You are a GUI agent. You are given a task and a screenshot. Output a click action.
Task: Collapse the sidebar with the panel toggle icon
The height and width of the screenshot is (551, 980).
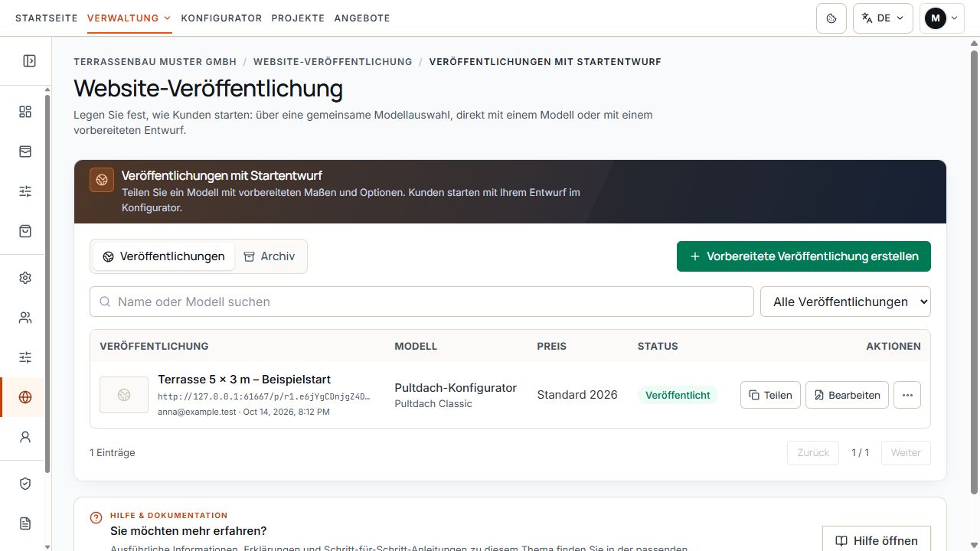pyautogui.click(x=30, y=61)
